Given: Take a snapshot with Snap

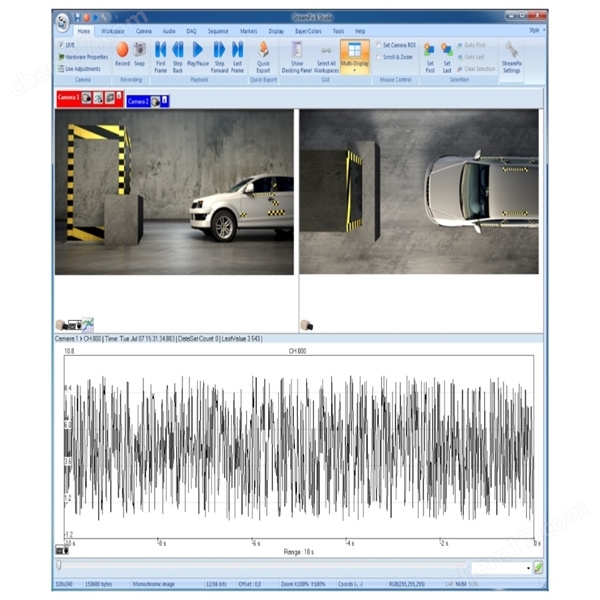Looking at the screenshot, I should [140, 54].
